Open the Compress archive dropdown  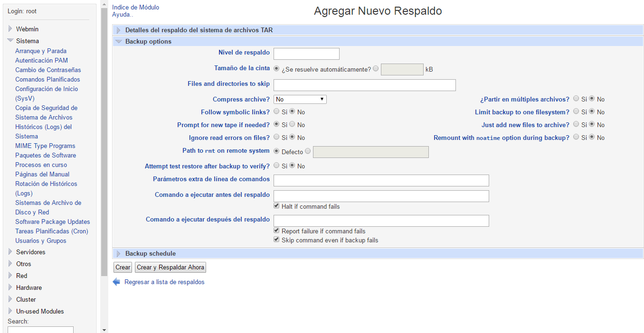tap(300, 99)
